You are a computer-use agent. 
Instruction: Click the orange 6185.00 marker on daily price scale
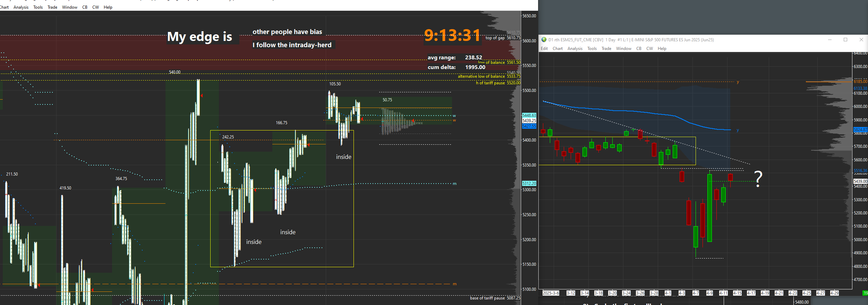tap(860, 82)
